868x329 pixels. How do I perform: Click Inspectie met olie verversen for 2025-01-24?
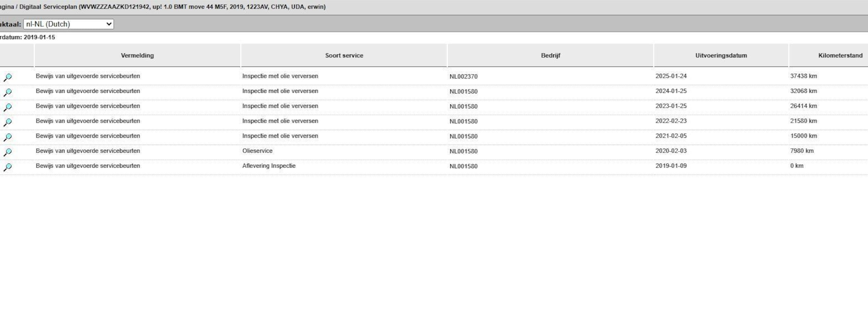point(280,76)
